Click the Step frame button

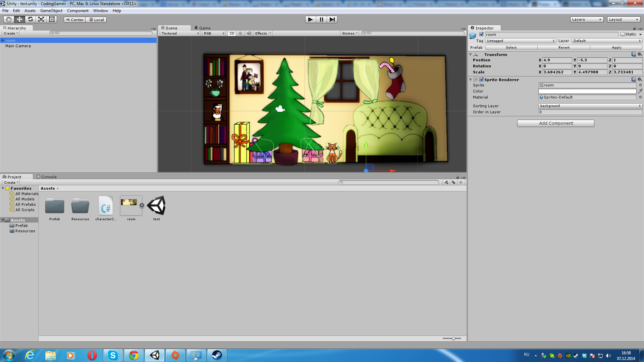click(x=332, y=19)
